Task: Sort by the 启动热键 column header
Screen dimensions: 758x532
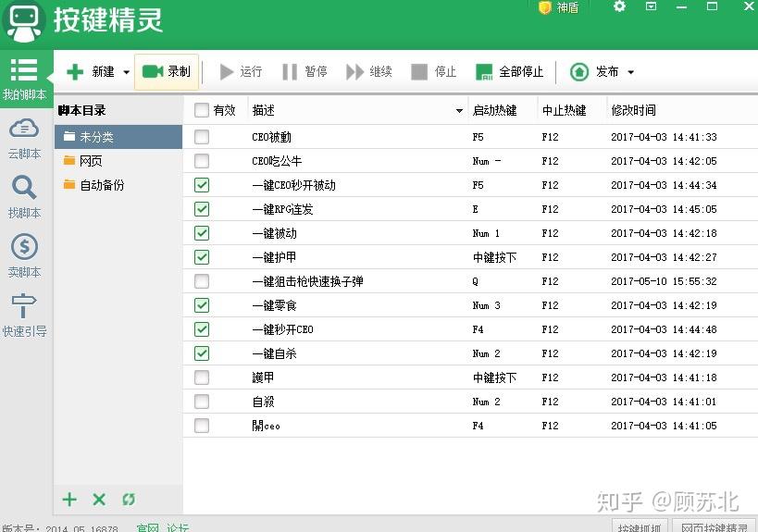Action: (503, 110)
